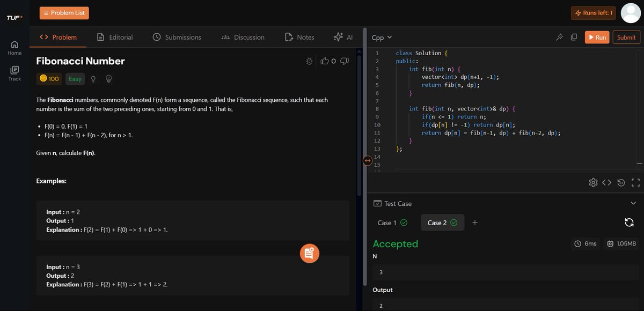Format code with the magic wand icon
The image size is (644, 311).
(559, 38)
